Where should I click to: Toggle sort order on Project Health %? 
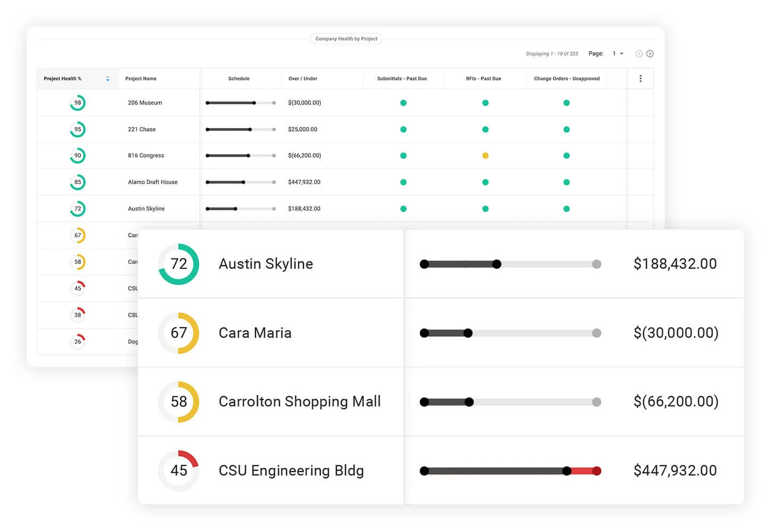[107, 78]
